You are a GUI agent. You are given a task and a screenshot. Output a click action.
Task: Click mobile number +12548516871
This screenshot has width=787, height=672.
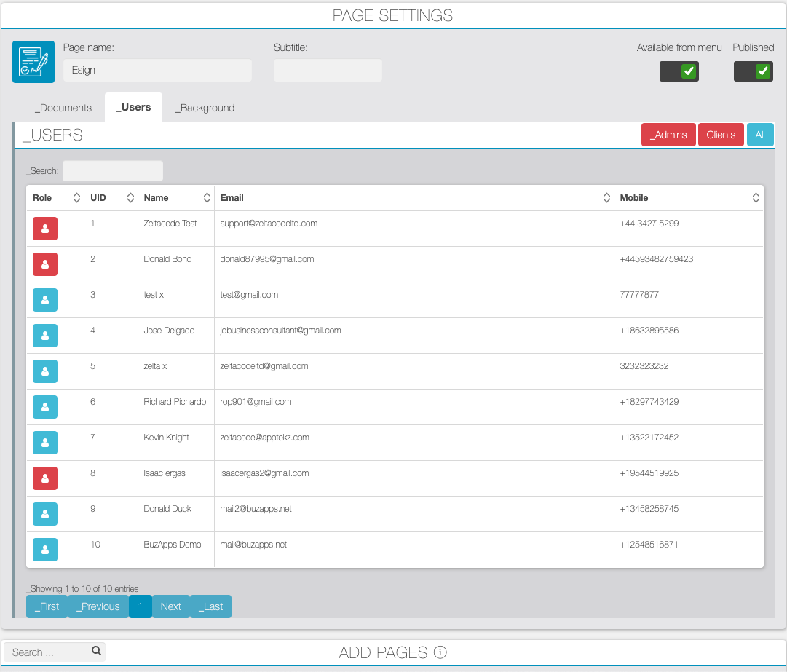pos(649,544)
